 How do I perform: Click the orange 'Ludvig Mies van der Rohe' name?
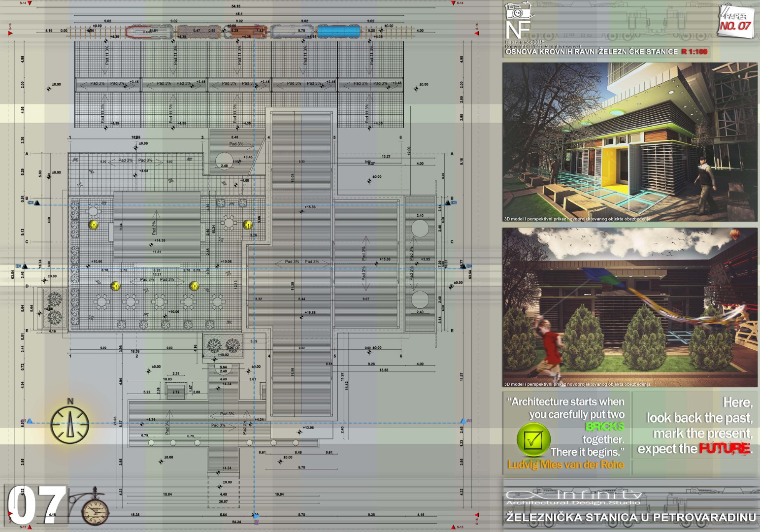click(x=565, y=465)
